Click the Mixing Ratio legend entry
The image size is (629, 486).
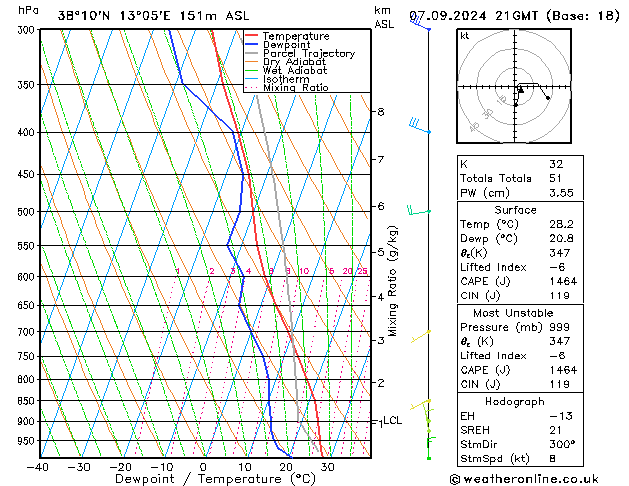click(x=287, y=88)
